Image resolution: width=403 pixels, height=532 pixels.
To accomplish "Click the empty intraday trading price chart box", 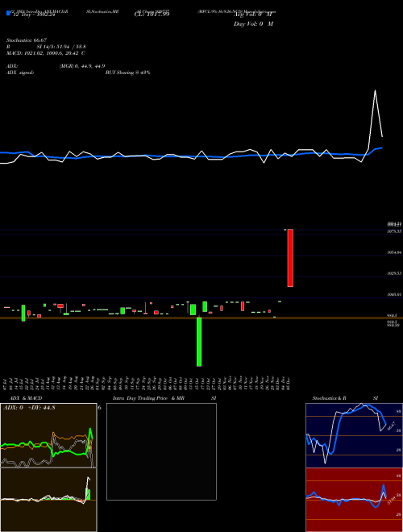I will (x=161, y=451).
